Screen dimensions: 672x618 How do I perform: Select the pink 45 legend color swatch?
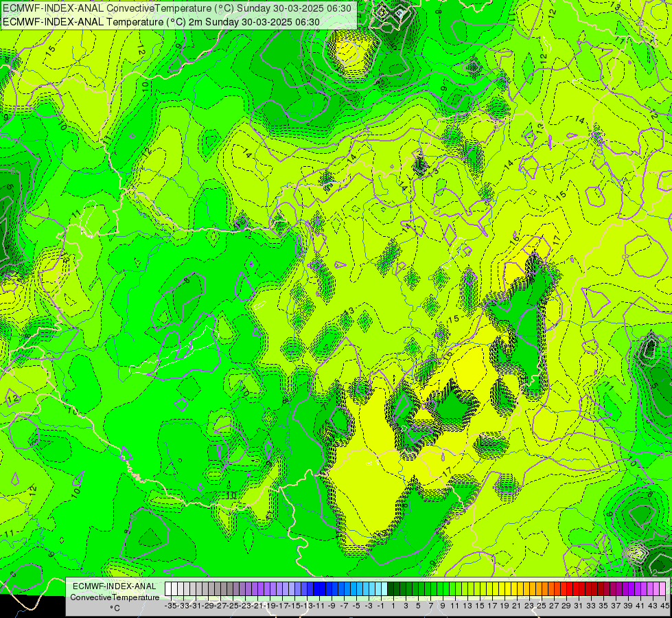click(662, 588)
